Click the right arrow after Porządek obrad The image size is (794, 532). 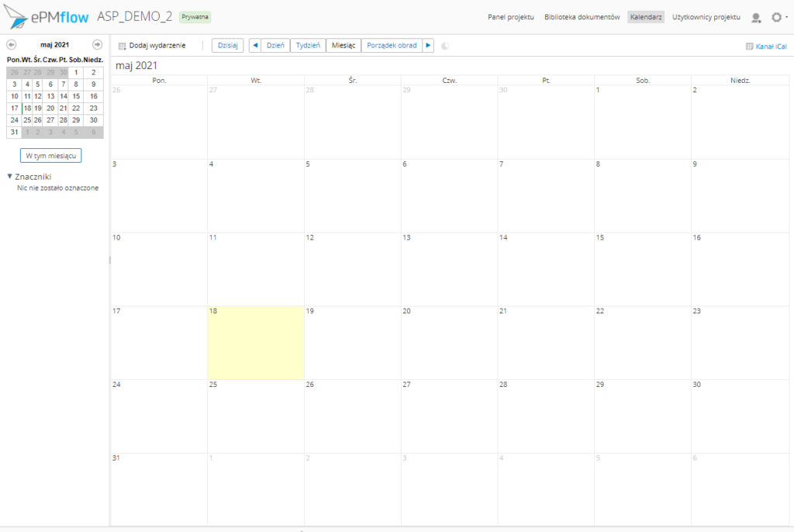click(428, 46)
